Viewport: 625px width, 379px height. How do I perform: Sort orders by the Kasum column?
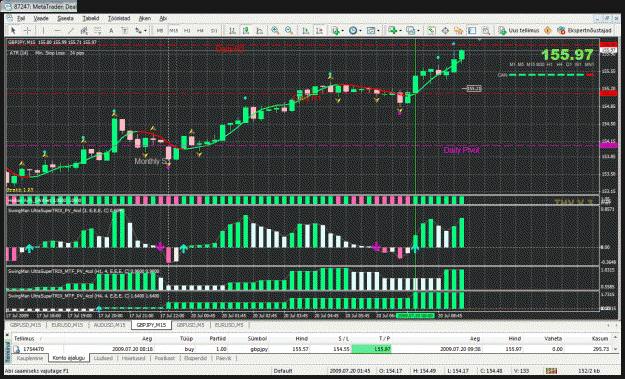pyautogui.click(x=600, y=338)
